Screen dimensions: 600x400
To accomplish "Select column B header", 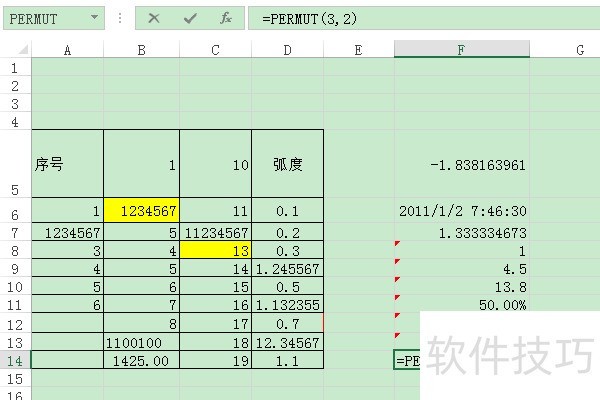I will (x=142, y=50).
